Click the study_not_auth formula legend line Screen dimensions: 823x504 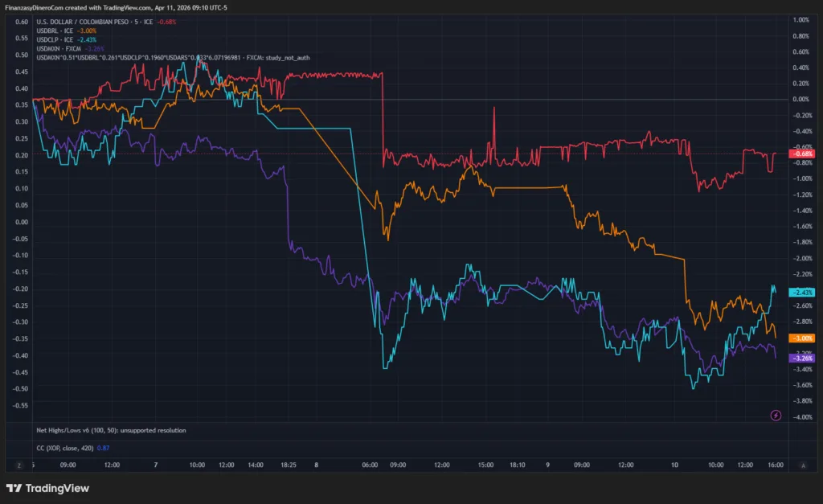(x=173, y=58)
